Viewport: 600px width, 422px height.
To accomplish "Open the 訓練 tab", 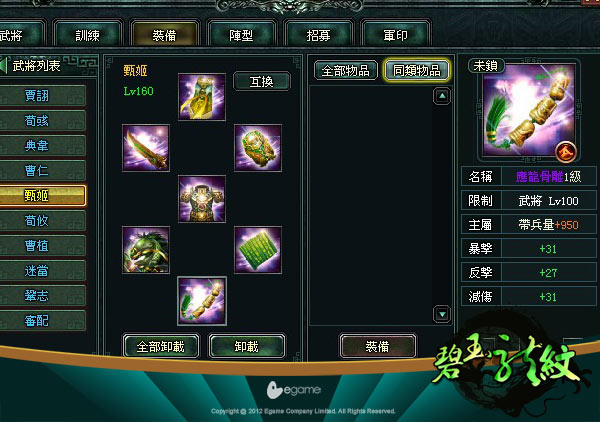I will [88, 36].
